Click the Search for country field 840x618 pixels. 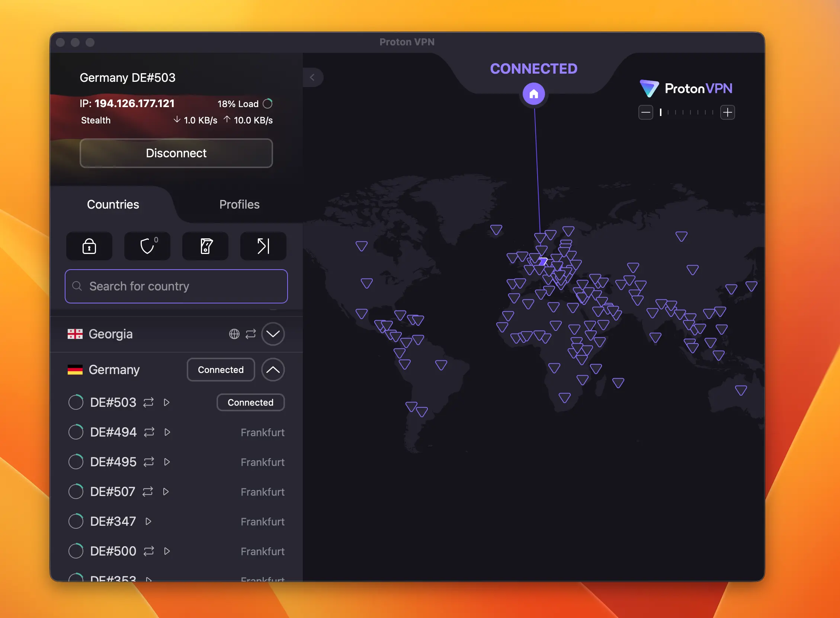point(176,286)
